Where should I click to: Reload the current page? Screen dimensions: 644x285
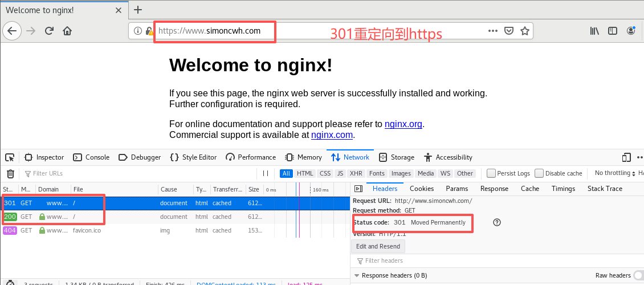[49, 31]
